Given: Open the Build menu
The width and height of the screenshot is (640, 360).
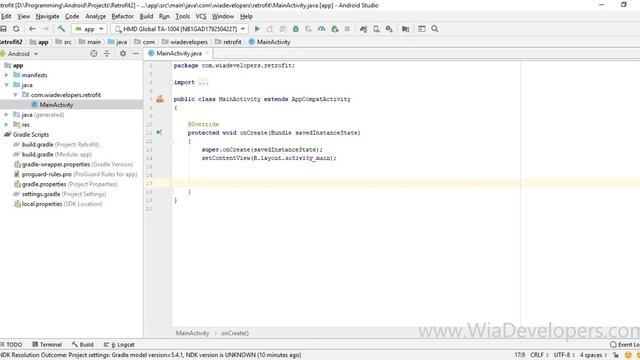Looking at the screenshot, I should (146, 16).
